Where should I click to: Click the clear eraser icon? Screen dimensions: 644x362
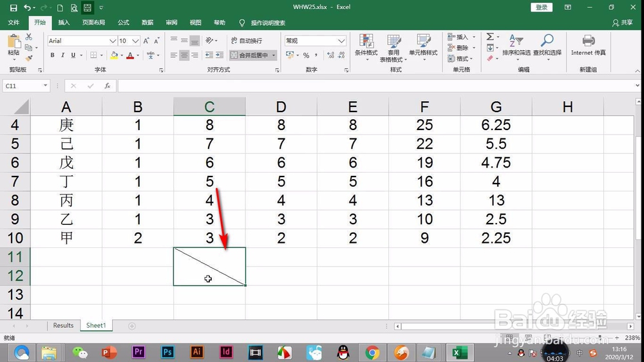pyautogui.click(x=490, y=59)
